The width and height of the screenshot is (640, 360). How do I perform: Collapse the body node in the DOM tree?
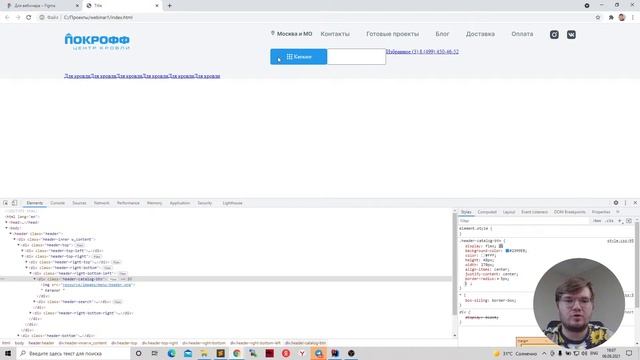[7, 228]
